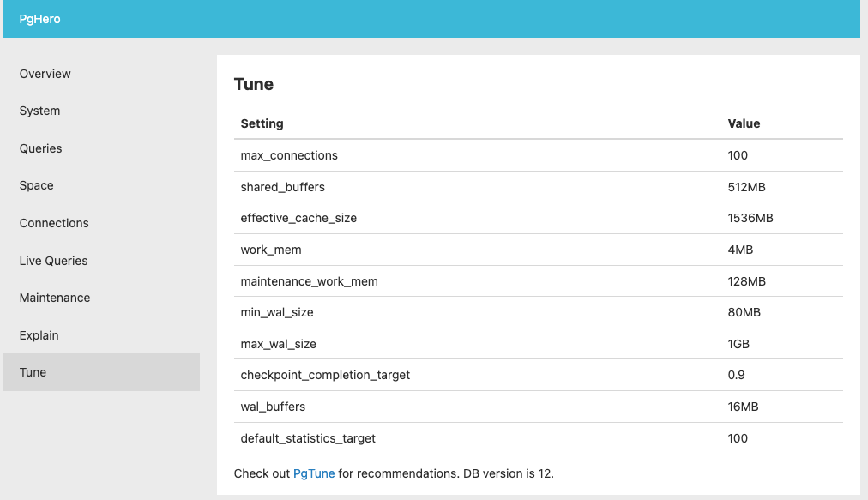Click the Setting column header
The image size is (868, 500).
(x=261, y=123)
